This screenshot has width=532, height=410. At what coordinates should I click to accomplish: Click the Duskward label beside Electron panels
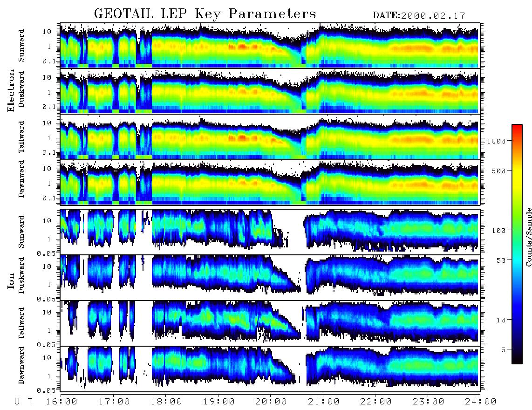21,89
